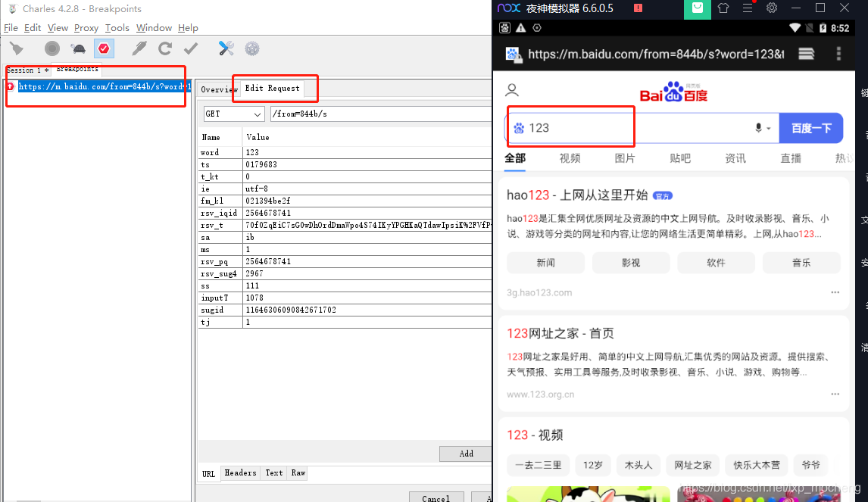The height and width of the screenshot is (502, 868).
Task: Select the inputT value 1078
Action: coord(367,298)
